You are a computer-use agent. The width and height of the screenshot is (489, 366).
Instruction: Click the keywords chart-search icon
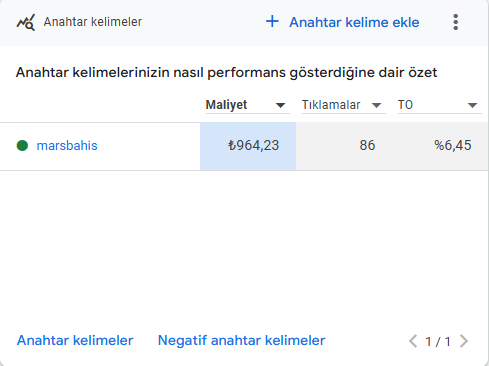[x=26, y=22]
